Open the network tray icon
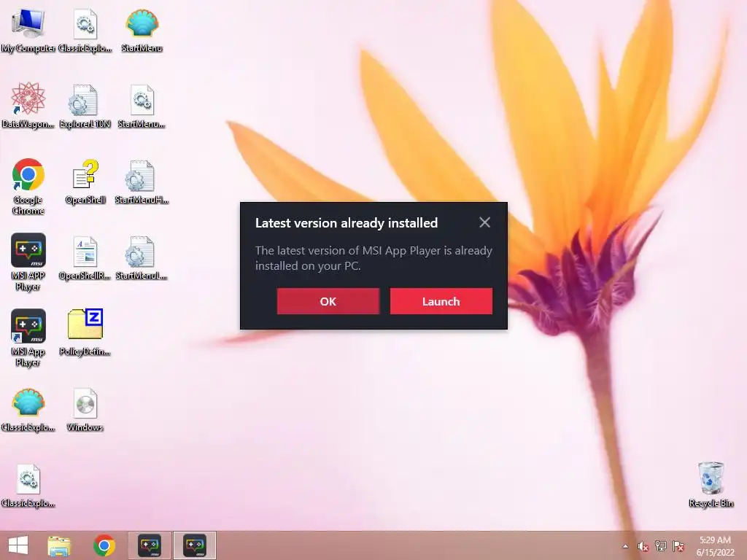The width and height of the screenshot is (747, 560). point(661,546)
